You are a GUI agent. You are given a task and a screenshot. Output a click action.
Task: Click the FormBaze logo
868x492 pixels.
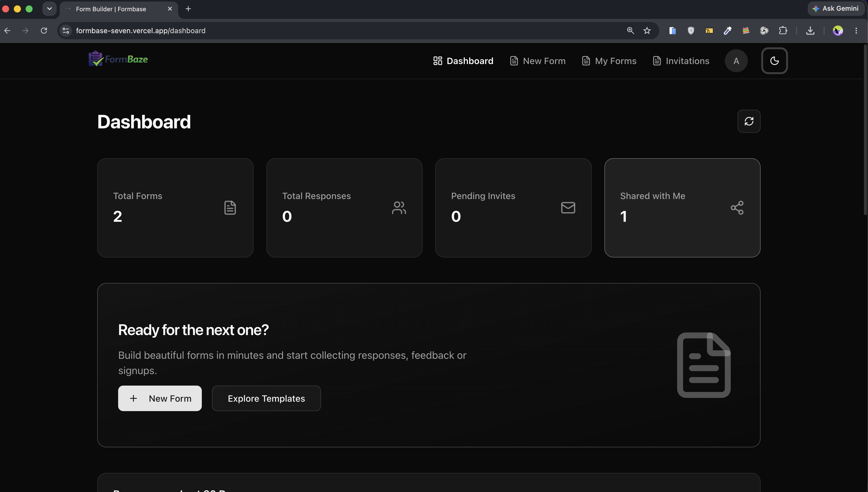click(118, 59)
